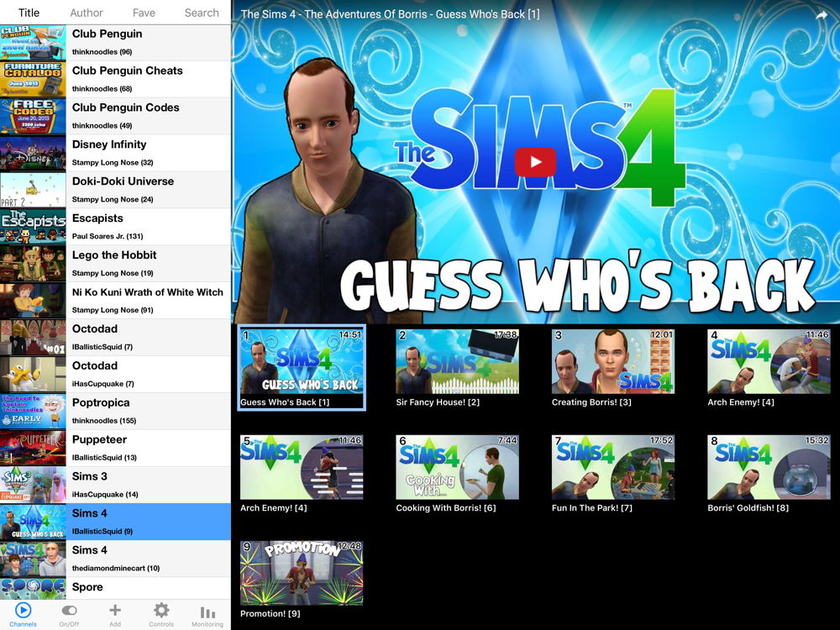Image resolution: width=840 pixels, height=630 pixels.
Task: Select the Puppeteer playlist
Action: [x=115, y=449]
